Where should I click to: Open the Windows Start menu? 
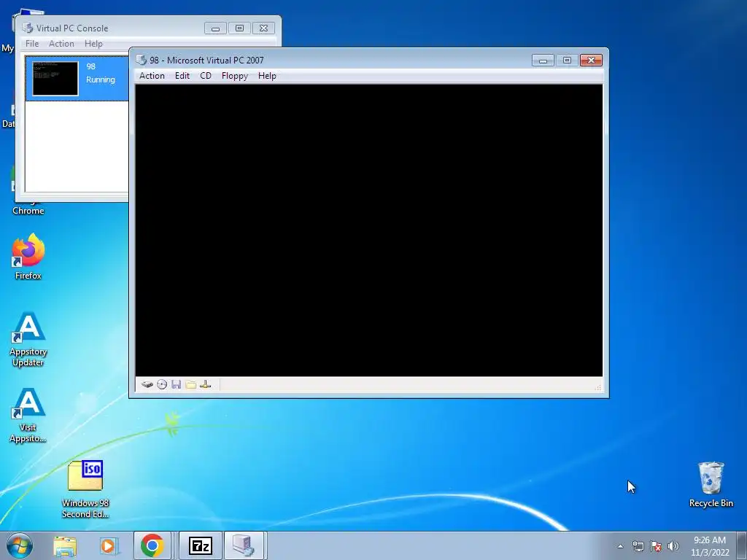coord(20,545)
